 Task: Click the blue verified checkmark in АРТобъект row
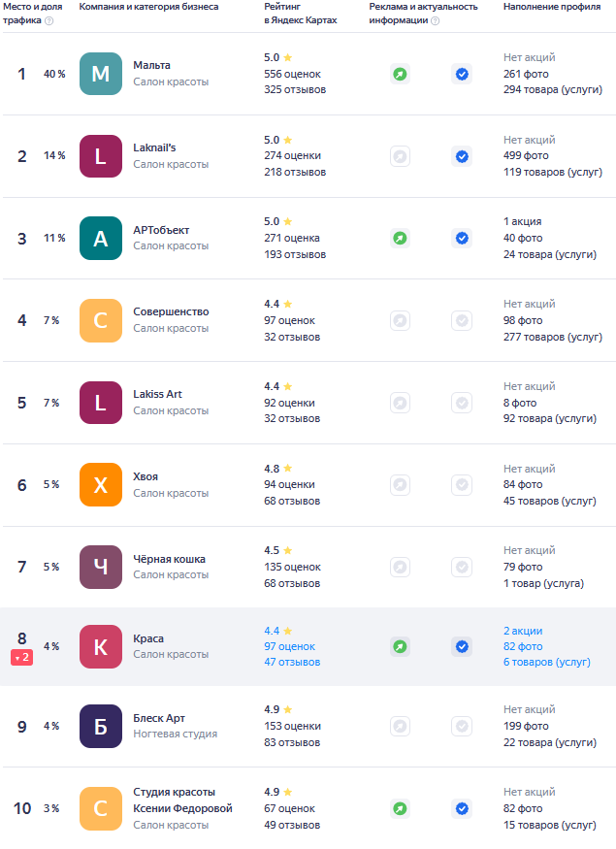[x=462, y=239]
